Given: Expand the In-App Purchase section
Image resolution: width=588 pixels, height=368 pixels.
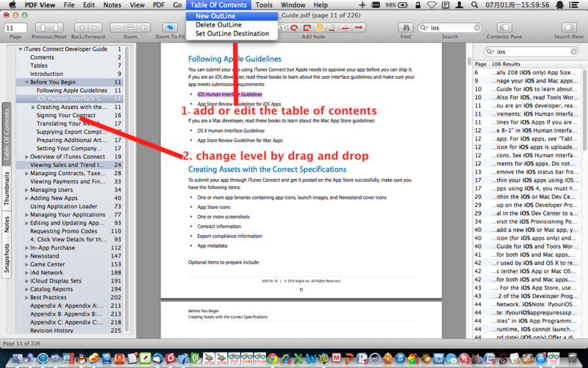Looking at the screenshot, I should click(x=26, y=248).
